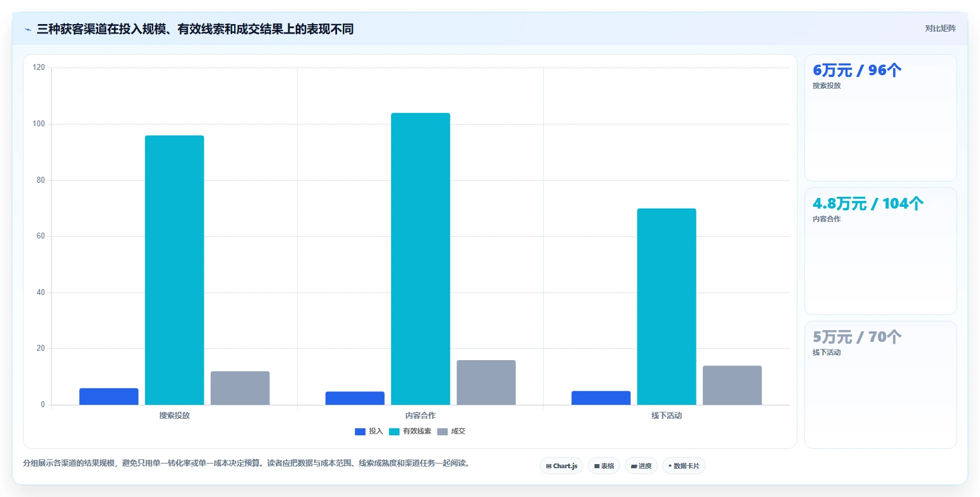
Task: Click the gray 成交 bar for 线下活动
Action: tap(732, 385)
